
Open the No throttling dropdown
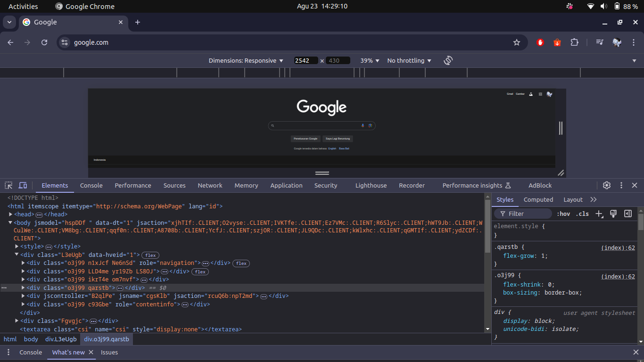(x=409, y=61)
